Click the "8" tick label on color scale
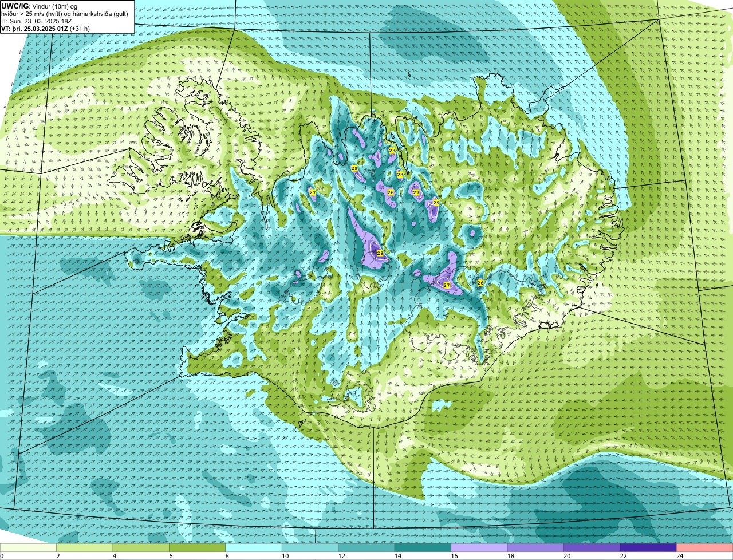This screenshot has width=733, height=560. [226, 556]
